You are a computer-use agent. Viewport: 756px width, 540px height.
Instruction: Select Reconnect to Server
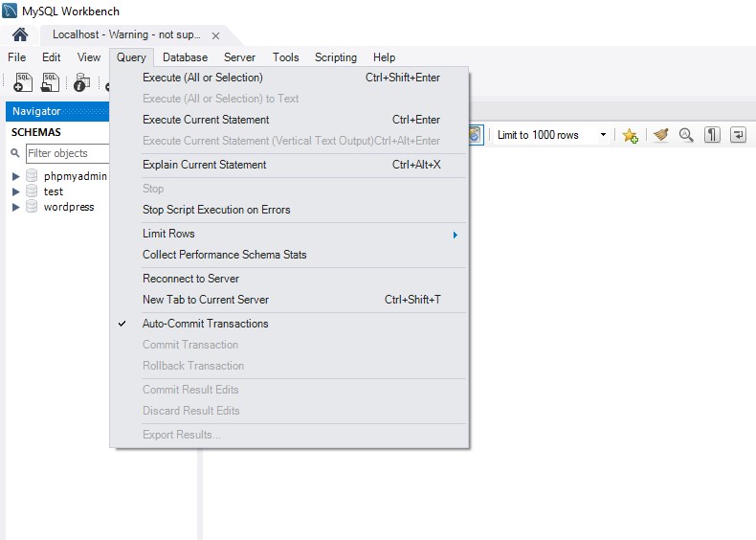click(x=190, y=279)
